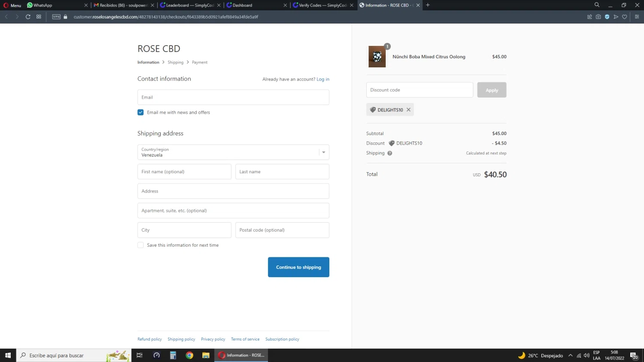
Task: Switch to the Verify Codes tab
Action: (323, 5)
